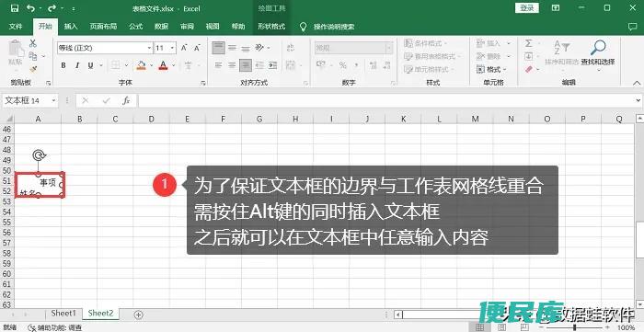
Task: Click the Clear eraser icon
Action: (529, 69)
